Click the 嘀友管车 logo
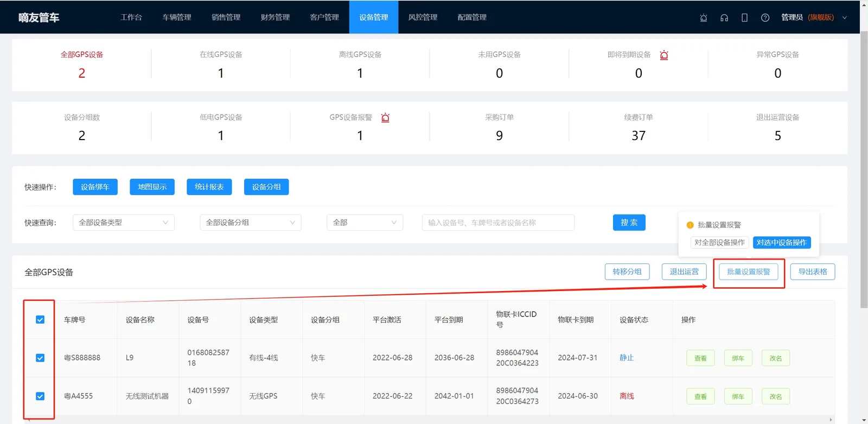This screenshot has width=868, height=424. pos(39,17)
